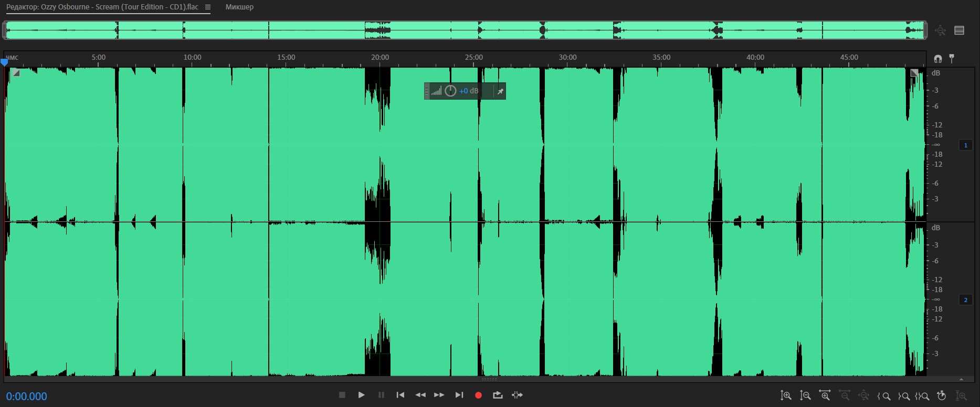Open editor panel menu next to filename
Viewport: 980px width, 407px height.
pyautogui.click(x=208, y=7)
